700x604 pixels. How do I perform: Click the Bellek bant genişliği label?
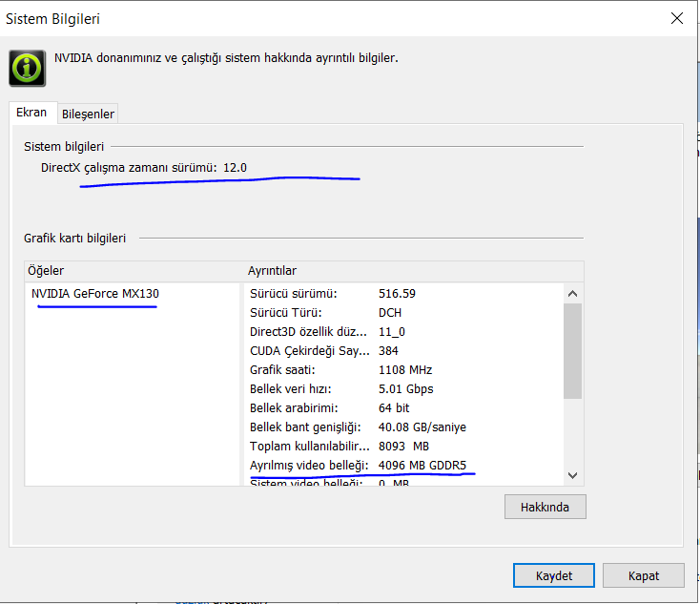[305, 427]
